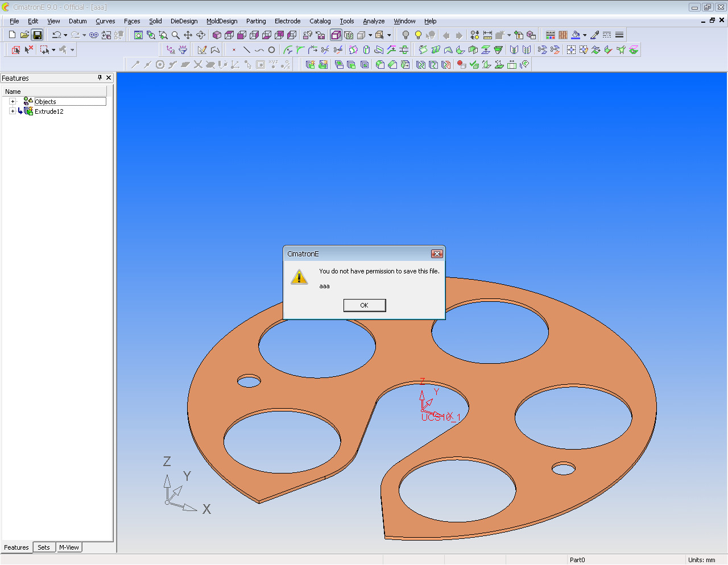
Task: Turn on the yellow light bulb icon
Action: 418,35
